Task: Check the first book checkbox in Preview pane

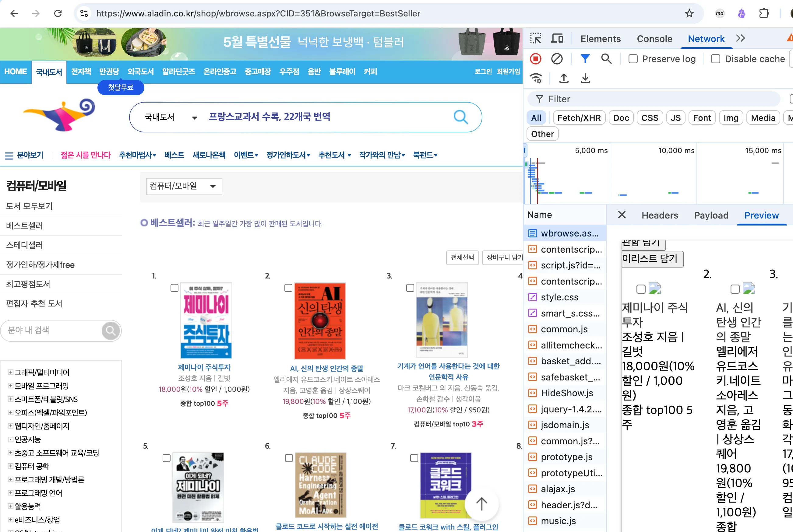Action: (641, 289)
